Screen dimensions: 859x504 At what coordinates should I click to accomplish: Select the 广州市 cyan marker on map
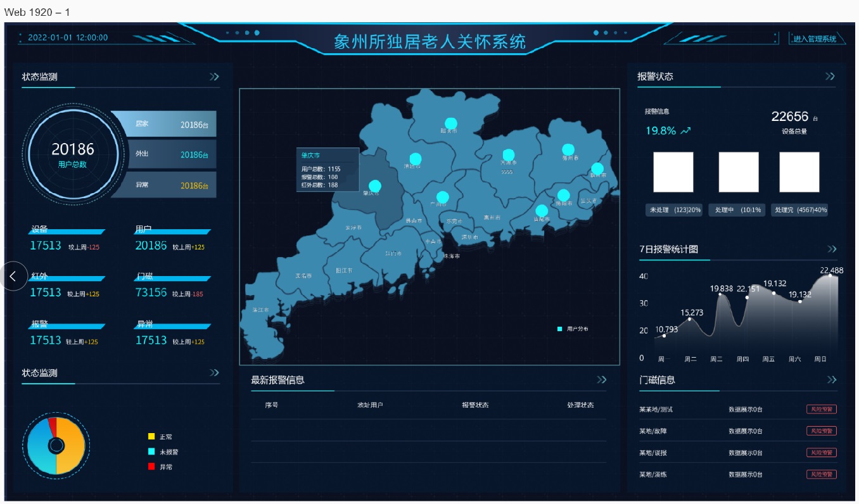click(x=442, y=197)
